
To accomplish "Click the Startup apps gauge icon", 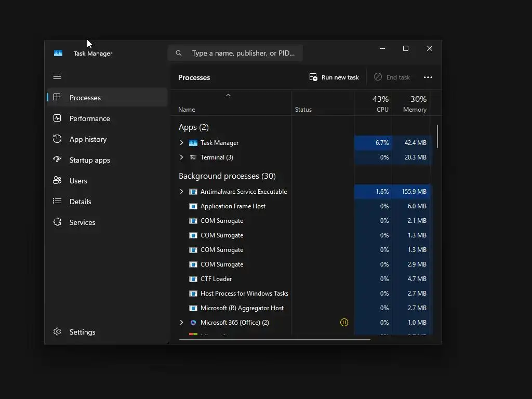I will (x=57, y=159).
